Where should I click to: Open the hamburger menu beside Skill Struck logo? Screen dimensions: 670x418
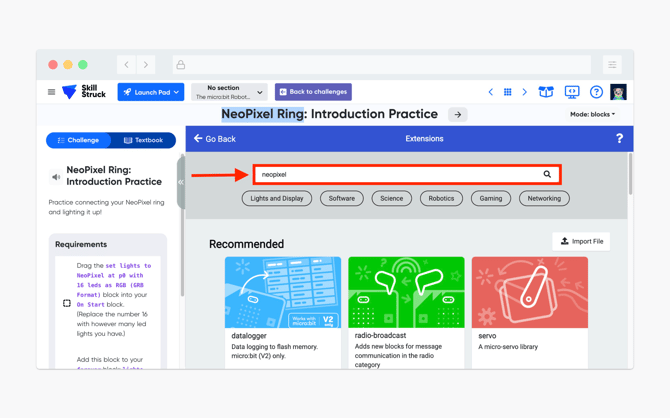pyautogui.click(x=51, y=92)
